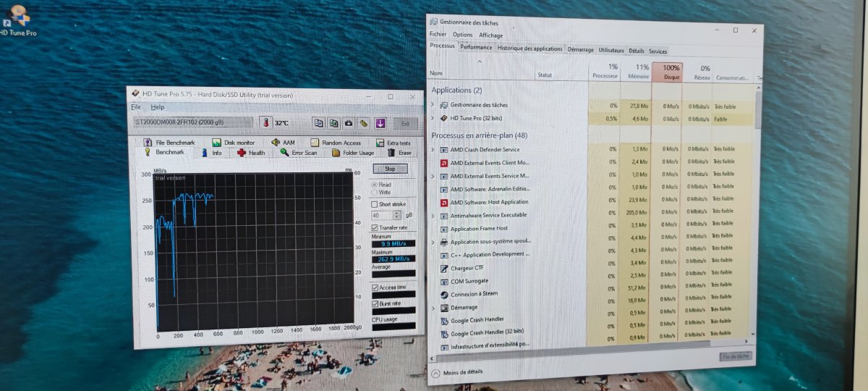Viewport: 868px width, 391px height.
Task: Click the Application sous-système spouleur printer icon
Action: pyautogui.click(x=444, y=242)
